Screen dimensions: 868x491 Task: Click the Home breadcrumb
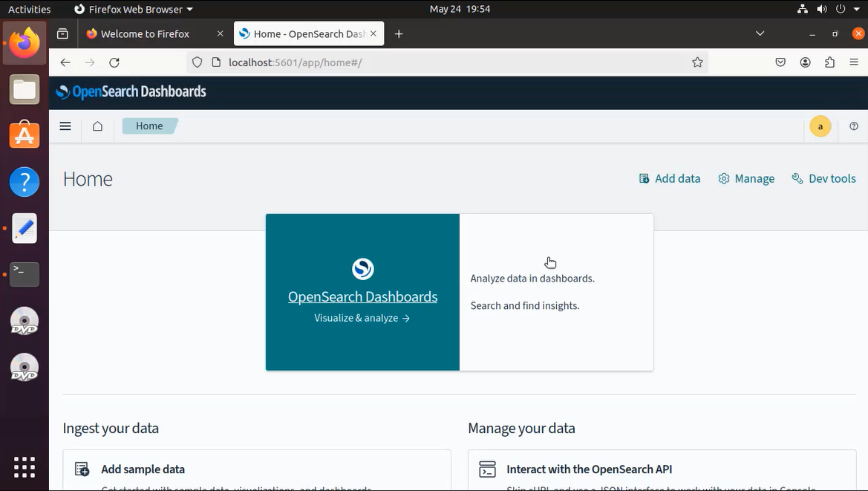[x=149, y=126]
